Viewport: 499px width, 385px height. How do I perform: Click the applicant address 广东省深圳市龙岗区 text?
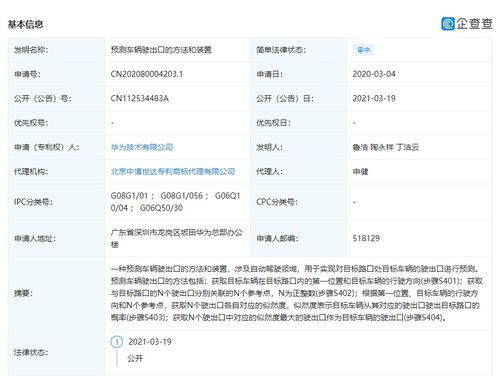[x=176, y=238]
